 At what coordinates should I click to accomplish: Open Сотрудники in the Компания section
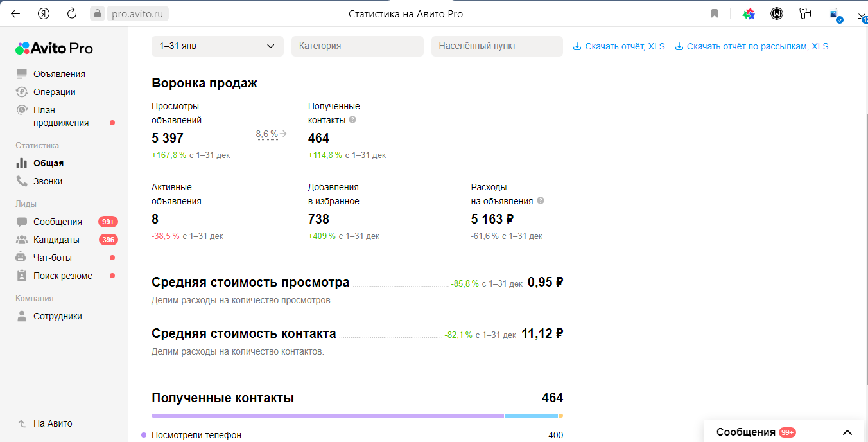[58, 316]
